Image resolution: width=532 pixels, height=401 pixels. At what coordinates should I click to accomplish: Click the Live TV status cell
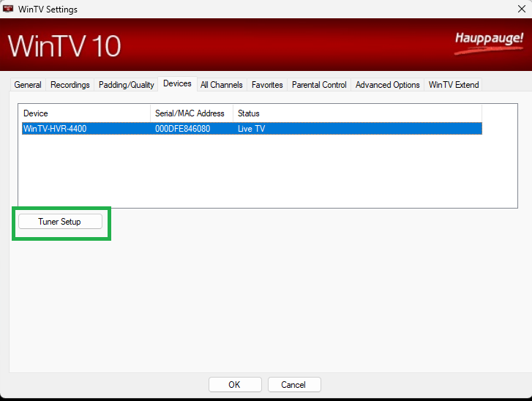pos(251,129)
